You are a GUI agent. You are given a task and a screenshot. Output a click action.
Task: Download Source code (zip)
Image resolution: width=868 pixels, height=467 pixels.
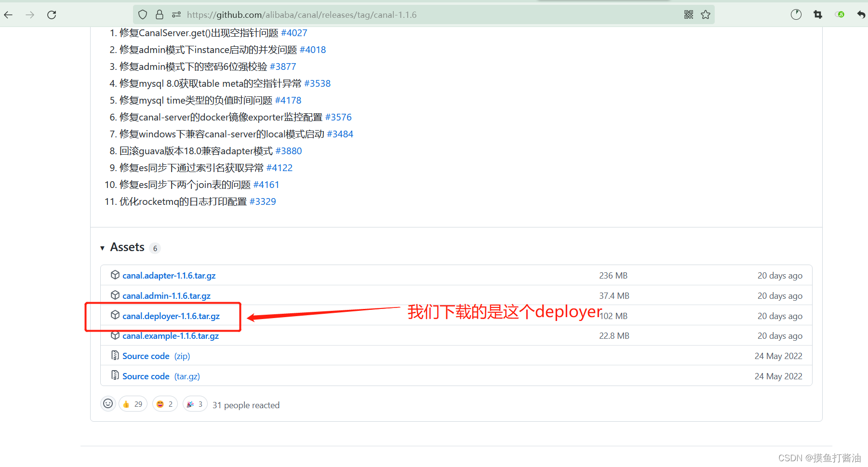click(x=156, y=356)
